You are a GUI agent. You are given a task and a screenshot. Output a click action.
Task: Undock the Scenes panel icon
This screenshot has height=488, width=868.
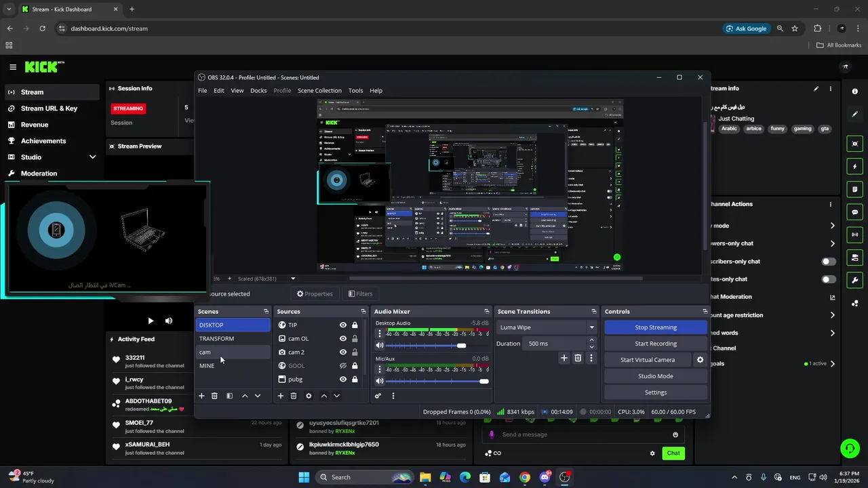pos(266,311)
